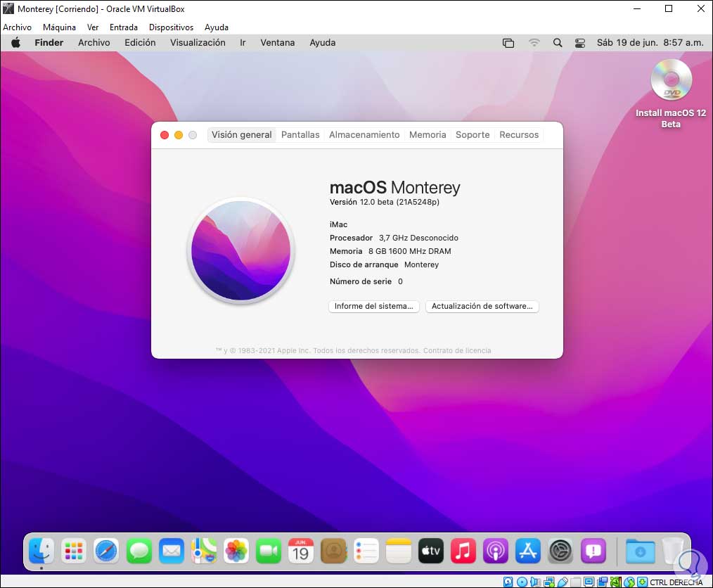Open the Visualización menu
This screenshot has height=588, width=713.
coord(198,43)
